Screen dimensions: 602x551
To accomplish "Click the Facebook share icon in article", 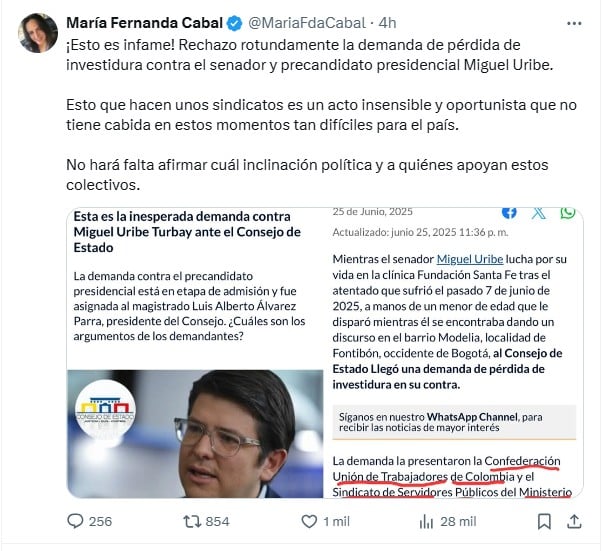I will [509, 212].
